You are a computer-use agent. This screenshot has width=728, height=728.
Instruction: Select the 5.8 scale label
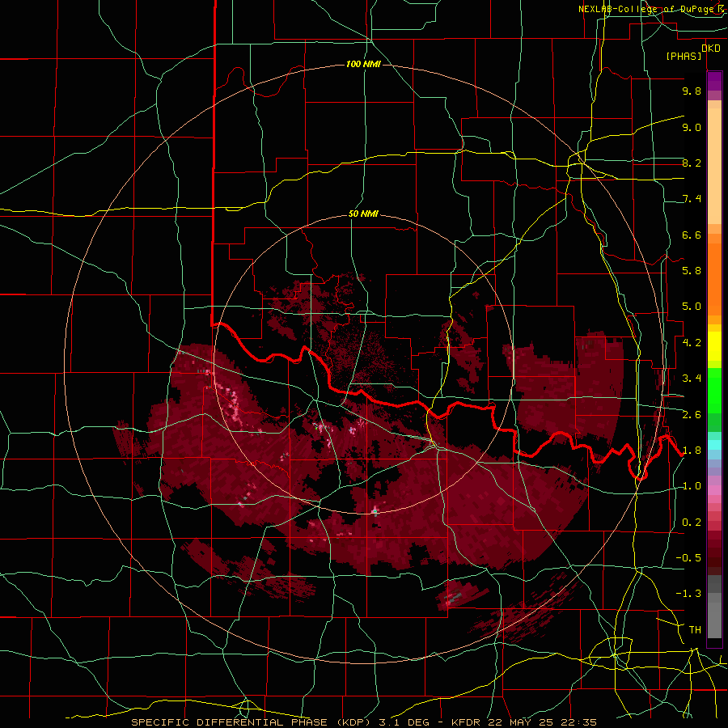click(692, 271)
